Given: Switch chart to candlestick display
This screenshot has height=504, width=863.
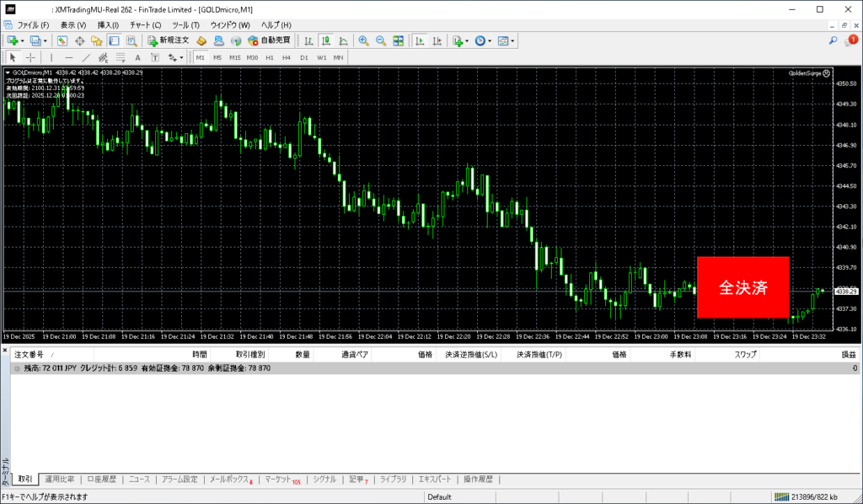Looking at the screenshot, I should [x=325, y=40].
